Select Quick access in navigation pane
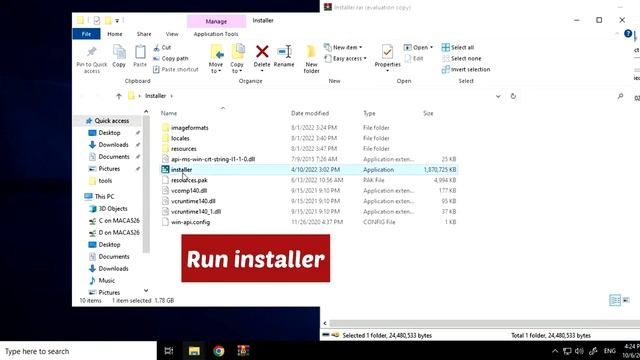 107,121
